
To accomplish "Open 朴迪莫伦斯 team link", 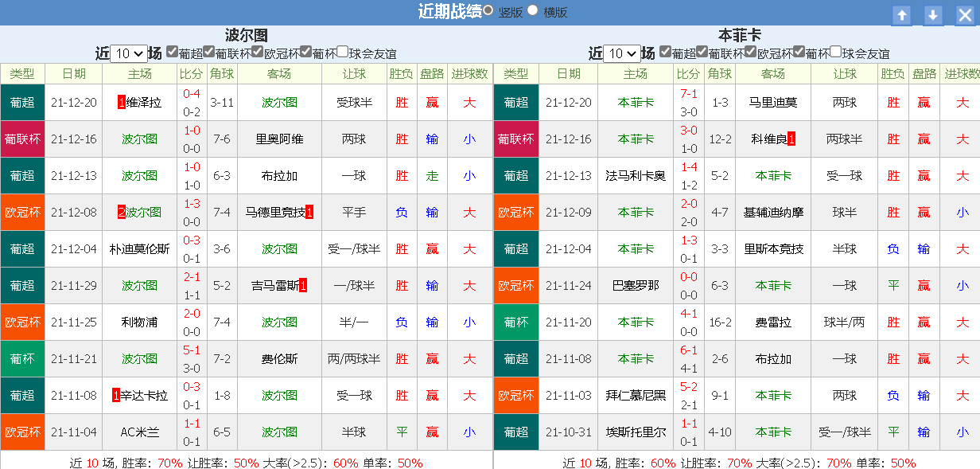I will click(140, 249).
